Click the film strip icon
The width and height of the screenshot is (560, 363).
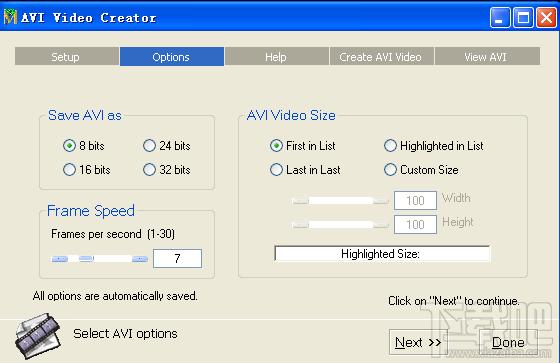(38, 336)
